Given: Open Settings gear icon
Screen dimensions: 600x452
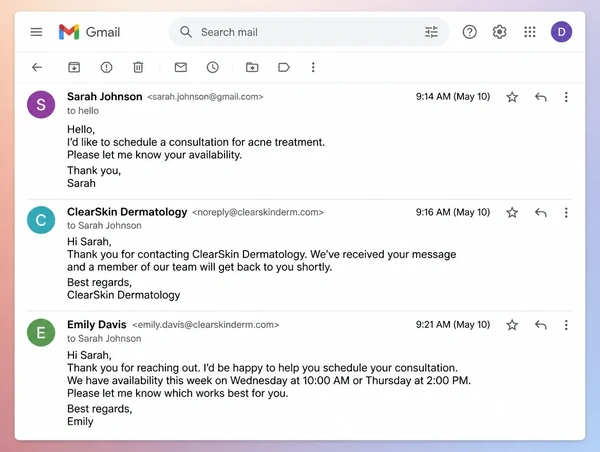Looking at the screenshot, I should (499, 32).
